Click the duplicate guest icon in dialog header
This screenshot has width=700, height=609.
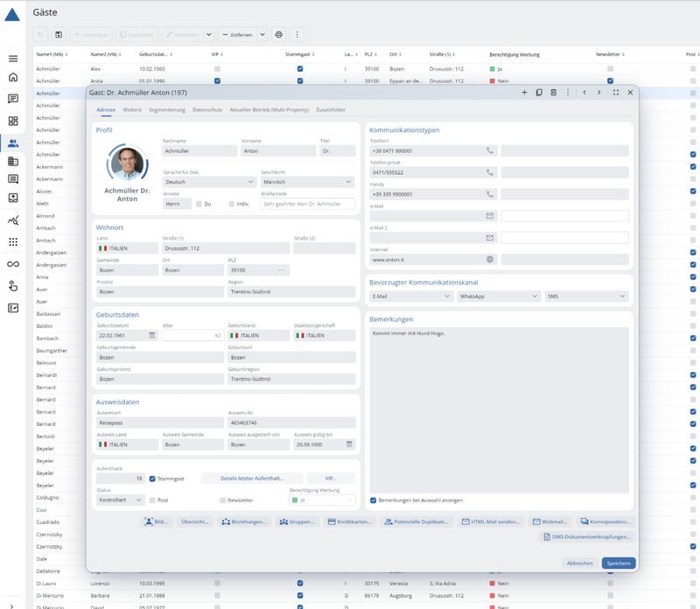(x=539, y=92)
